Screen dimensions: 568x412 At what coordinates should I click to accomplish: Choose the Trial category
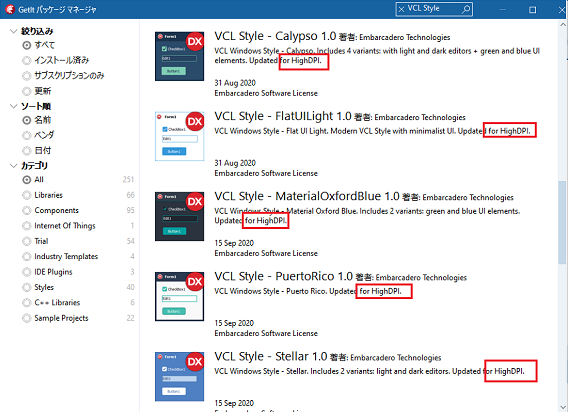pyautogui.click(x=26, y=241)
